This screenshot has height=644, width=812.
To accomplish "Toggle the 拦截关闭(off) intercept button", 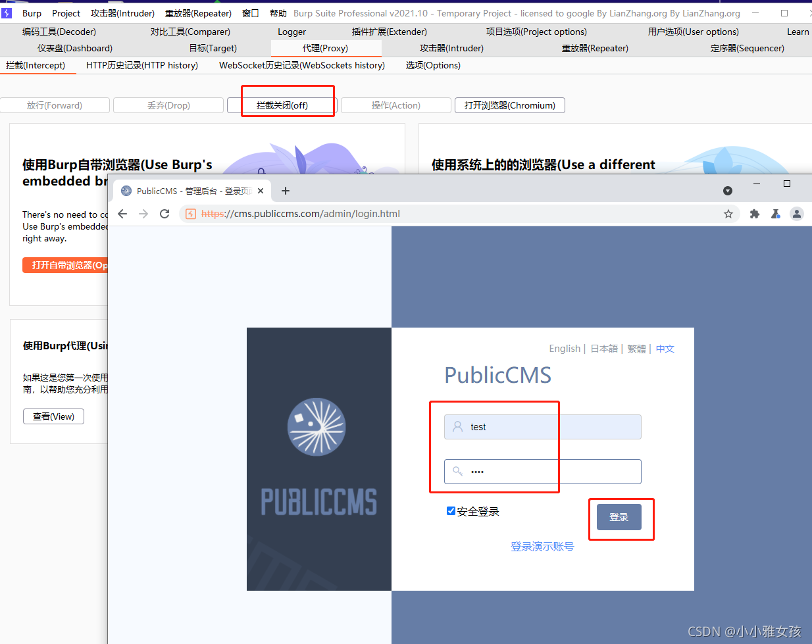I will point(282,105).
